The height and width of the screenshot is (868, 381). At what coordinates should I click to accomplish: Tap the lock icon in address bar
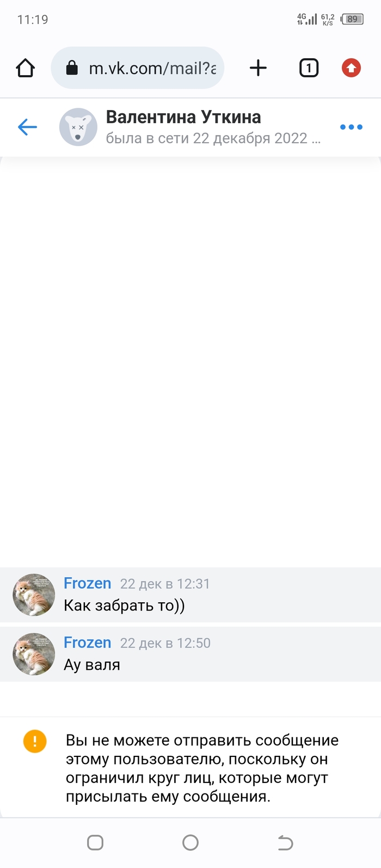(x=72, y=68)
